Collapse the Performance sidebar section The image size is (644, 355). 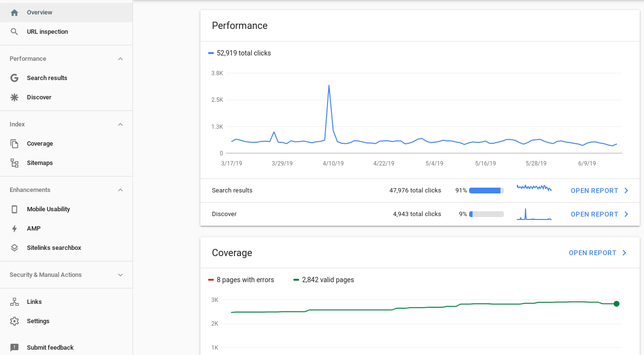120,58
